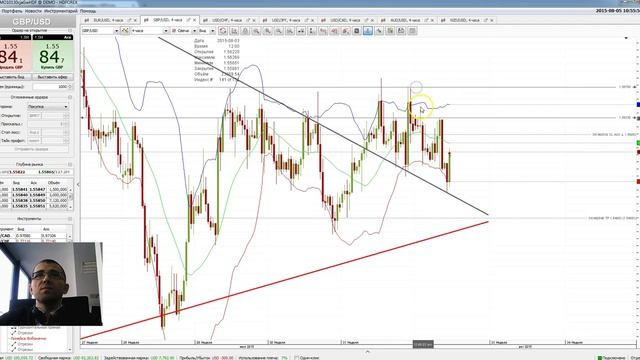Open the Свечи chart style dropdown
The height and width of the screenshot is (360, 640).
[194, 31]
